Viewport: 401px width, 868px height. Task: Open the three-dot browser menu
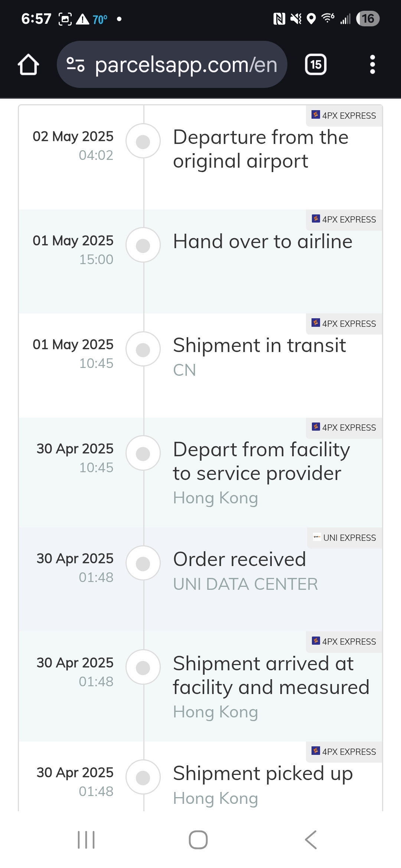point(372,65)
